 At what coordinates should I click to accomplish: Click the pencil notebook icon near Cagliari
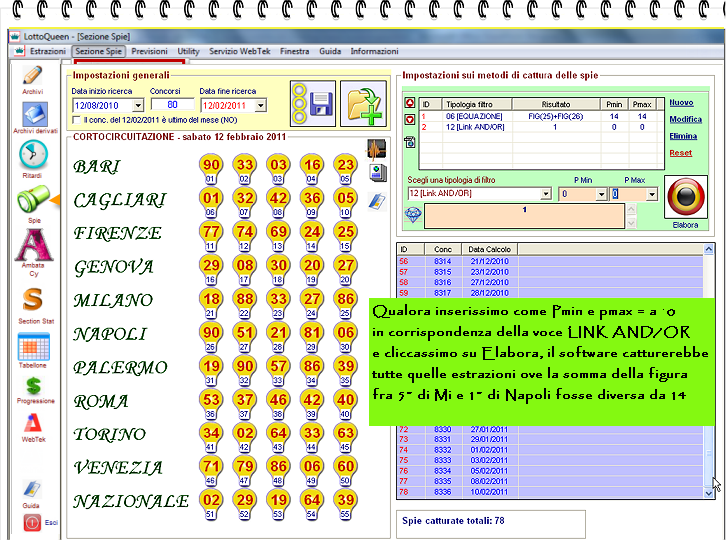[377, 202]
